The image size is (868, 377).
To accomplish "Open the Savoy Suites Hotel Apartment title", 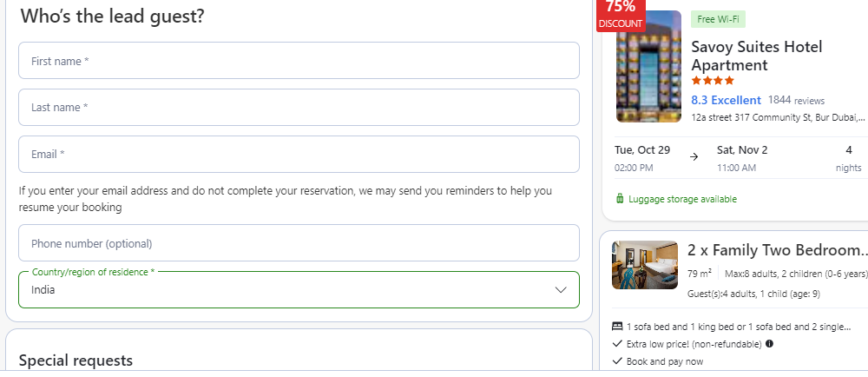I will click(x=757, y=56).
